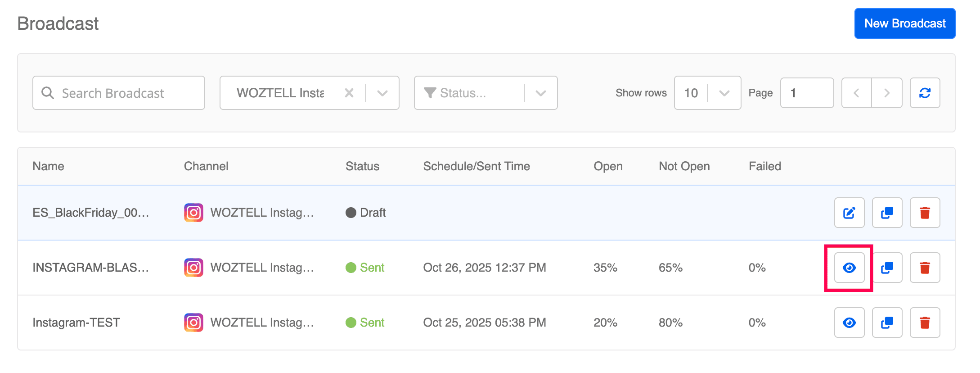
Task: Delete the Instagram-TEST broadcast
Action: click(925, 323)
